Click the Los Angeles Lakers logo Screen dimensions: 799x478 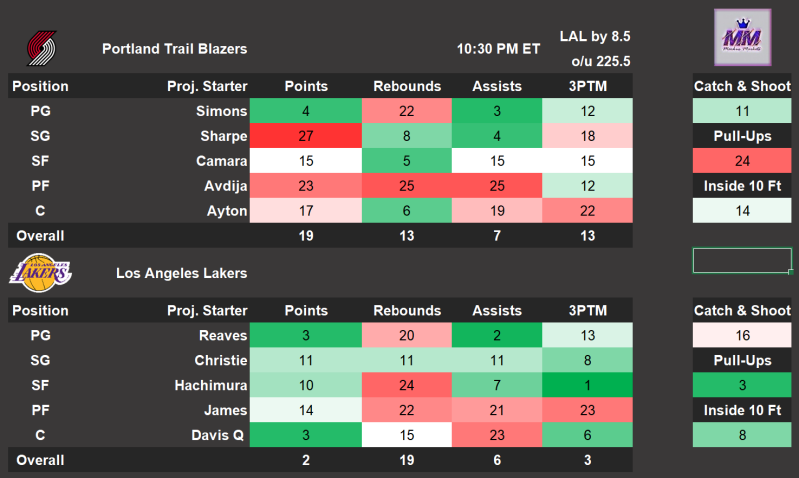(40, 271)
